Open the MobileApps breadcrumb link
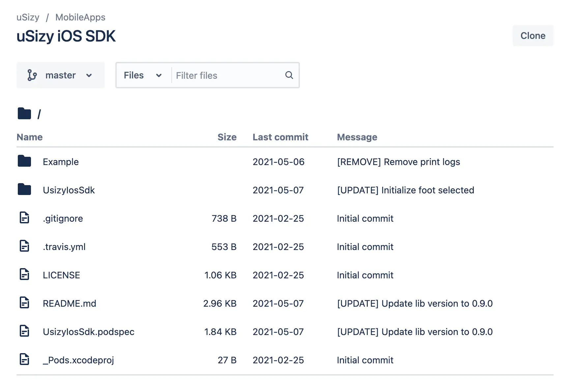576x392 pixels. coord(80,17)
